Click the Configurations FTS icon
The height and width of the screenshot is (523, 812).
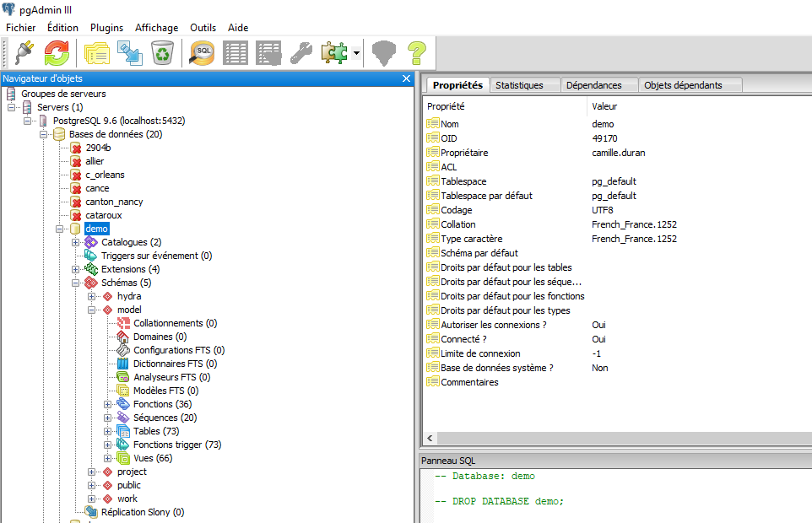tap(122, 350)
